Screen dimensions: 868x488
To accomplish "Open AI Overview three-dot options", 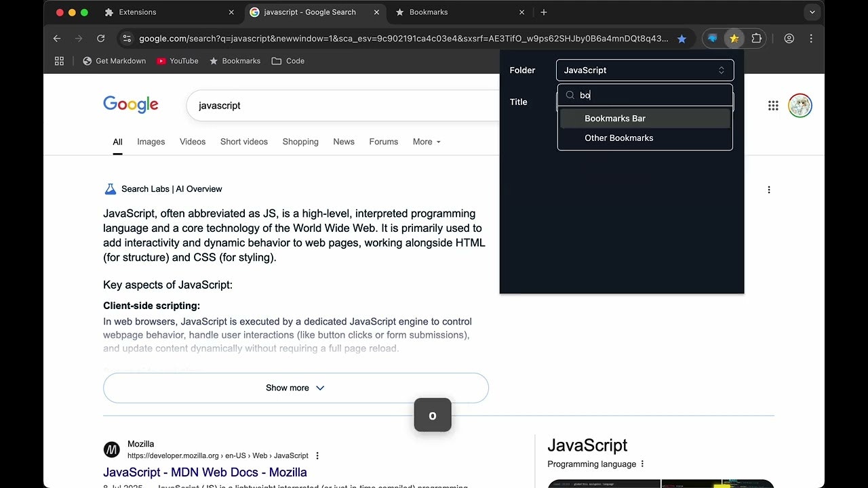I will [x=769, y=190].
